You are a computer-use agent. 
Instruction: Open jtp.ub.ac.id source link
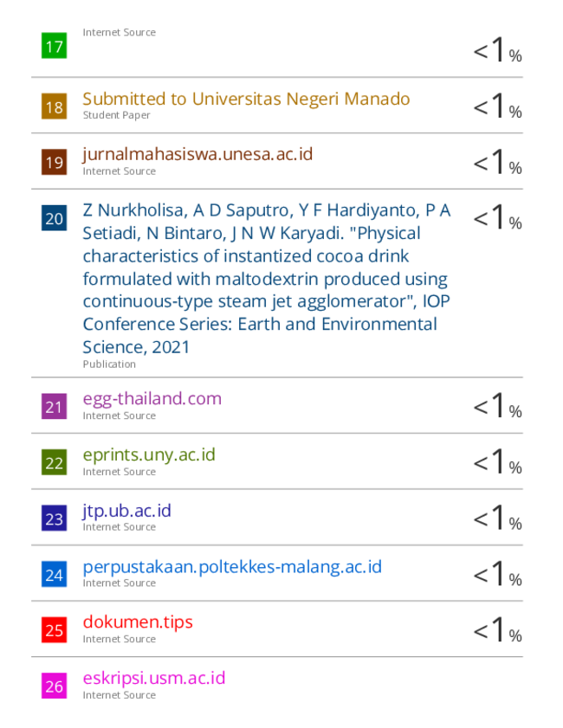click(x=126, y=511)
